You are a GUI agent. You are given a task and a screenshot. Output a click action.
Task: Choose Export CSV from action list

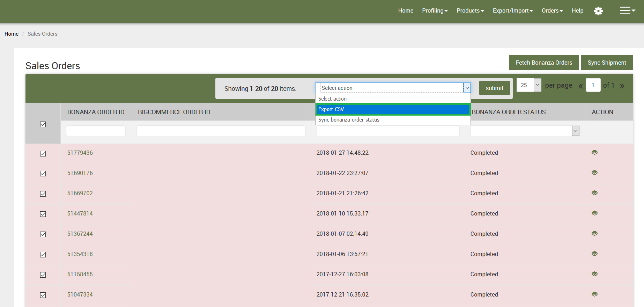point(393,109)
